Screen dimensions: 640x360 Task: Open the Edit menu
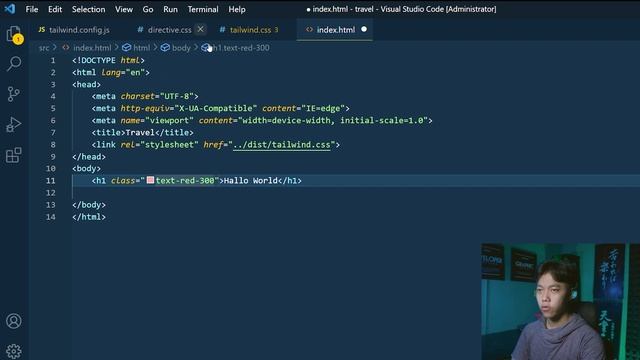coord(55,9)
